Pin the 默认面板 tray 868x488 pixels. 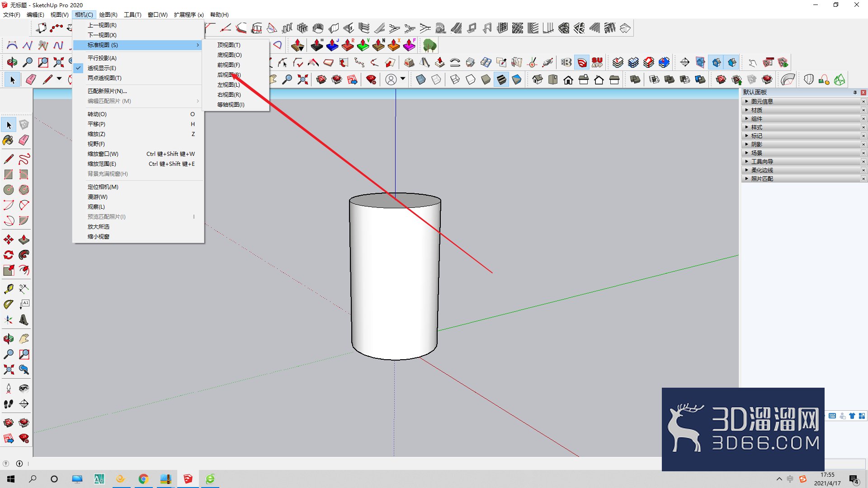tap(855, 92)
